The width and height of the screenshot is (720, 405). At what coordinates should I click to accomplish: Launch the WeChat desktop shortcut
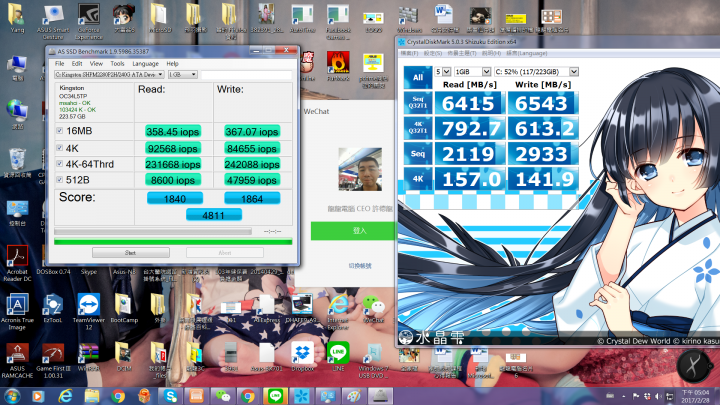pos(374,309)
